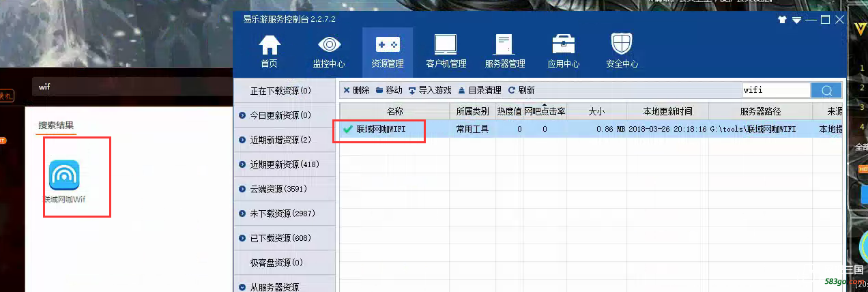
Task: Click 0.86 MB size cell
Action: click(611, 128)
